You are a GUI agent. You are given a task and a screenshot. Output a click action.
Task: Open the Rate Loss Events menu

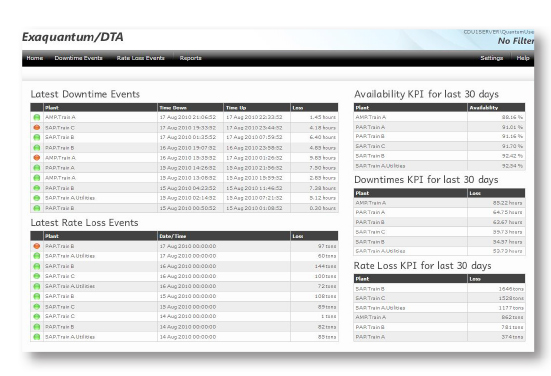[141, 58]
